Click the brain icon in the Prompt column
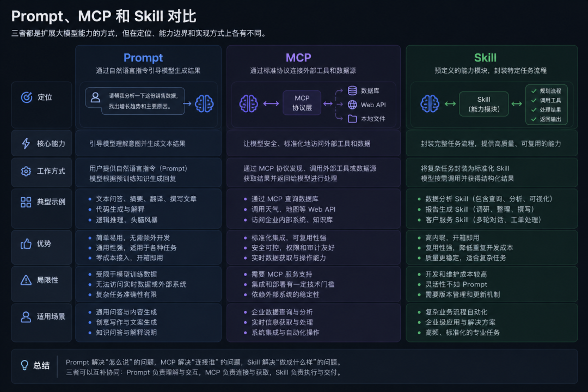 pyautogui.click(x=204, y=103)
